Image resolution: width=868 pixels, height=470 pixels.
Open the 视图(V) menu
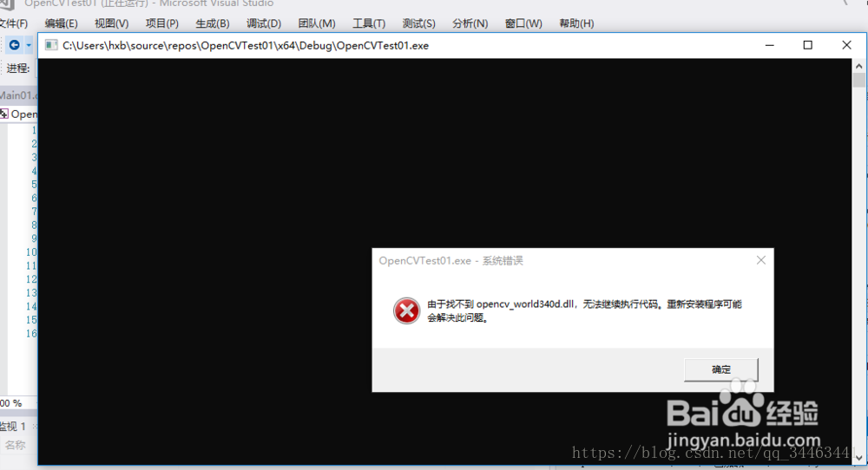click(111, 23)
